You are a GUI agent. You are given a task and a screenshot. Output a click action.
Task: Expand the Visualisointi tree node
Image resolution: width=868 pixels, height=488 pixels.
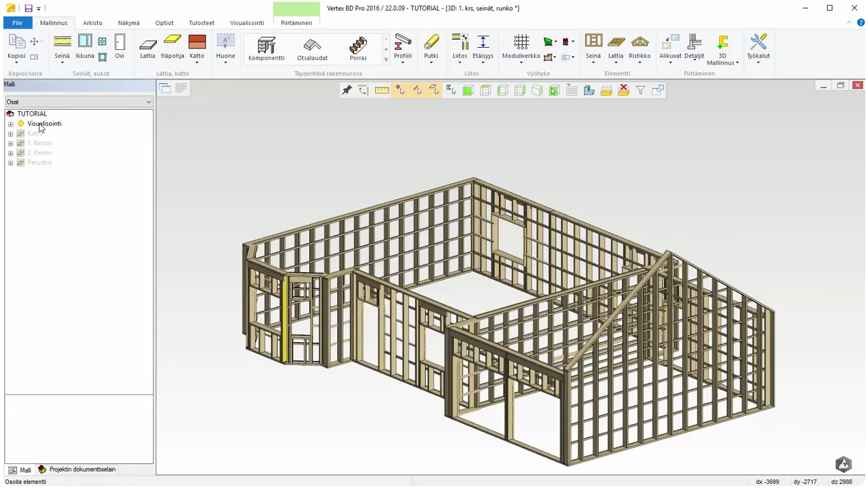(10, 124)
